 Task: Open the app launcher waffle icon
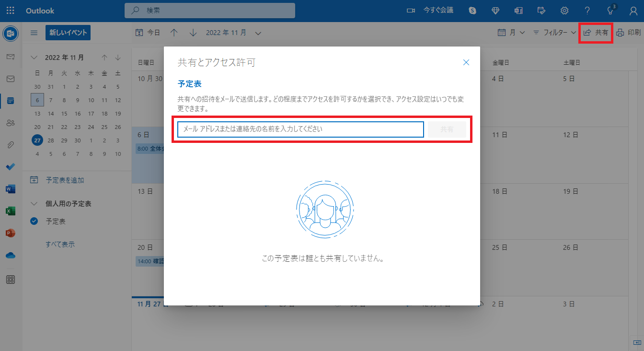coord(11,11)
